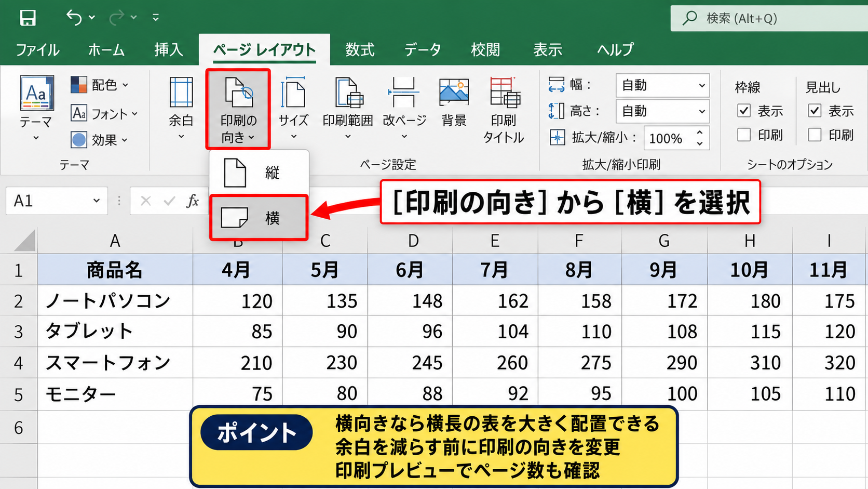Open the 配色 theme colors menu
Screen dimensions: 868x489
(100, 85)
